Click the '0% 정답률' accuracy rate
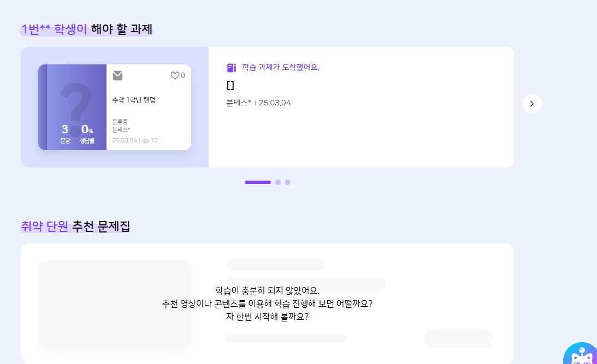The image size is (597, 364). pyautogui.click(x=87, y=133)
